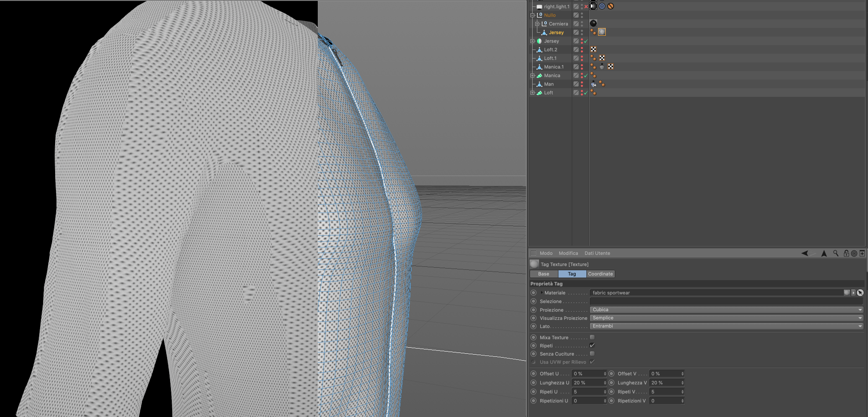Collapse the Nullo object group

(533, 15)
